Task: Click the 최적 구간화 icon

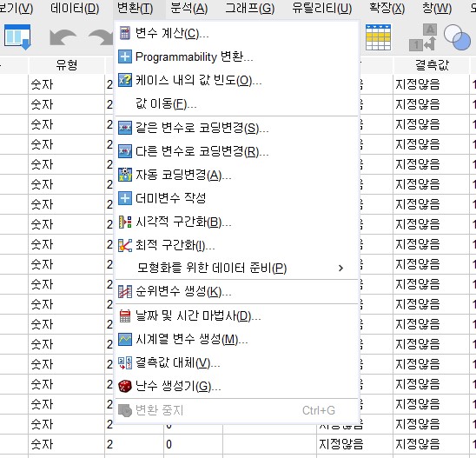Action: tap(125, 245)
